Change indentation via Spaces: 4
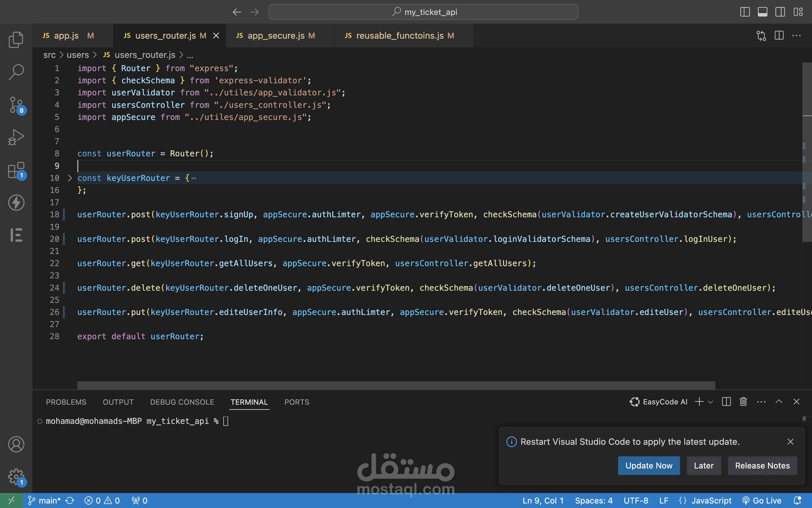Image resolution: width=812 pixels, height=508 pixels. click(593, 501)
